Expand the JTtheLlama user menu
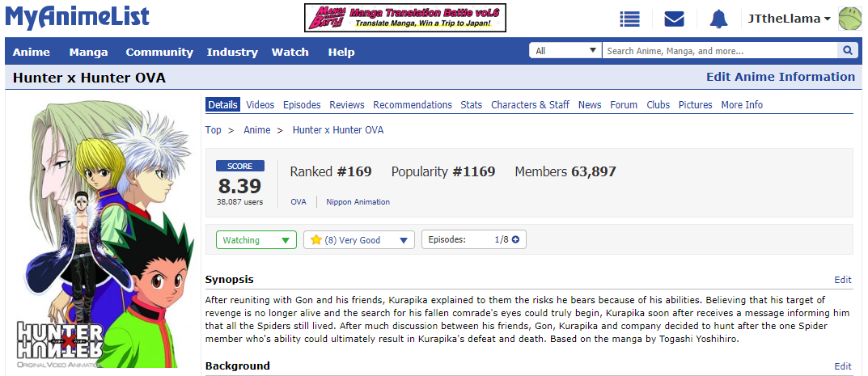The image size is (868, 376). [x=789, y=19]
